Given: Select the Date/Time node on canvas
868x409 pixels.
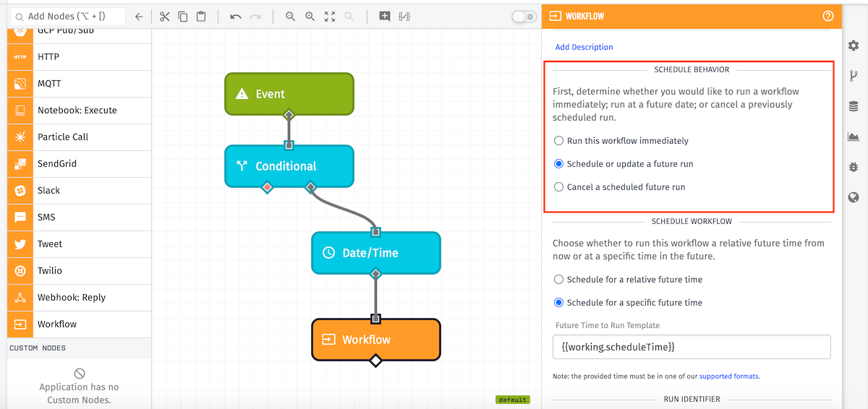Looking at the screenshot, I should point(375,253).
